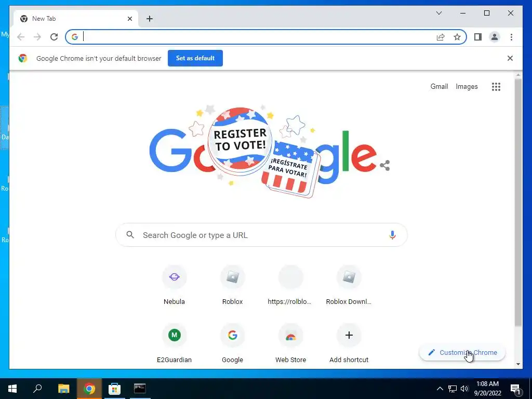Open the E2Guardian shortcut

click(x=174, y=343)
